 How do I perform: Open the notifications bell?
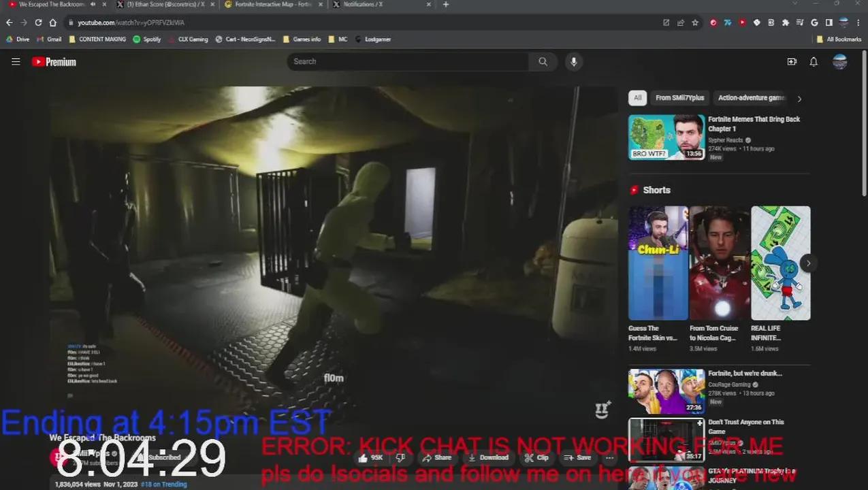coord(814,62)
